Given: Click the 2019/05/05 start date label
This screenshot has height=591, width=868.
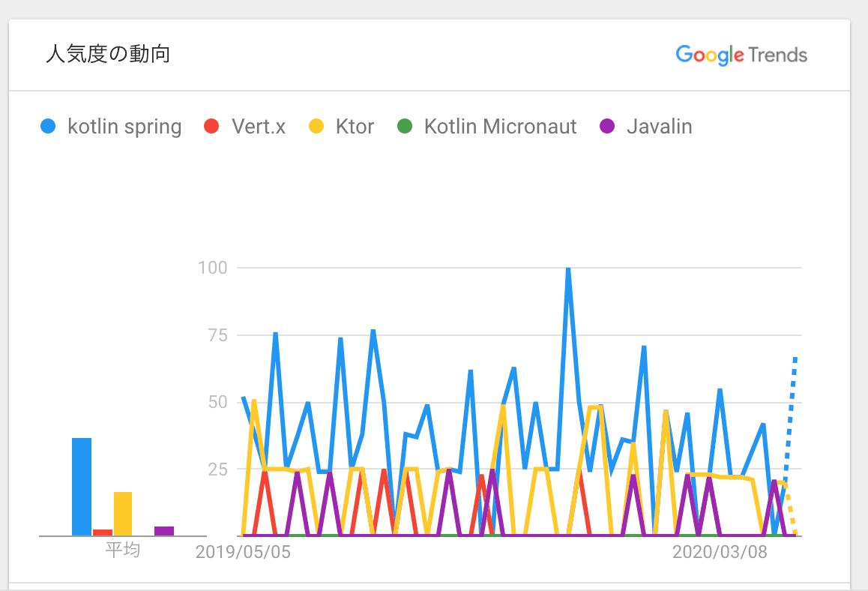Looking at the screenshot, I should (x=243, y=553).
